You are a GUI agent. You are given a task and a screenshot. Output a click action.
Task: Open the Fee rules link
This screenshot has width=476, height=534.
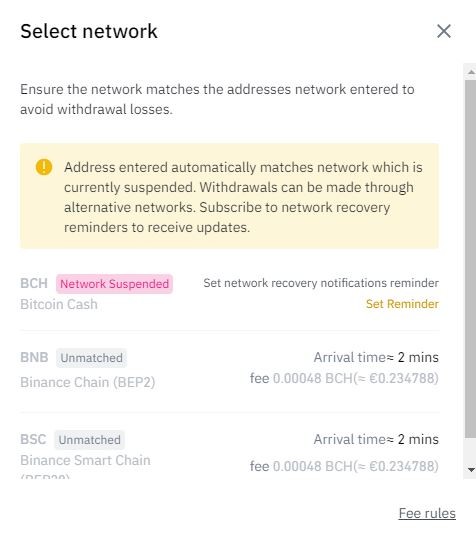tap(427, 513)
